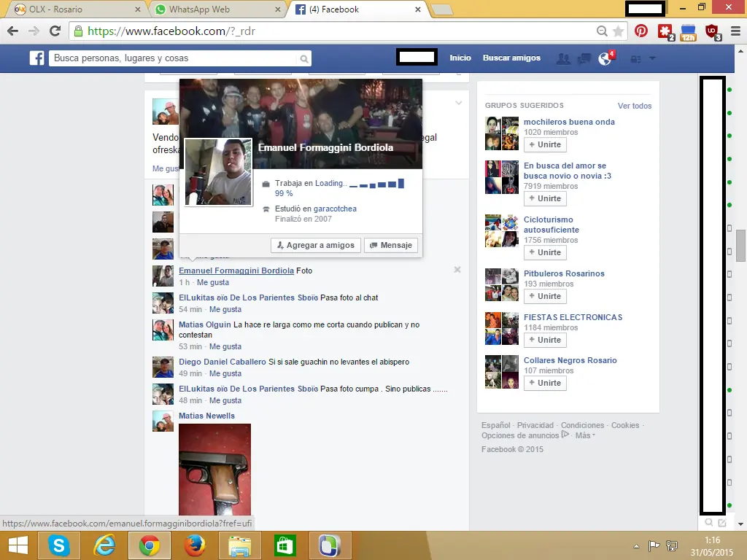Image resolution: width=747 pixels, height=560 pixels.
Task: Open friend requests icon in Facebook header
Action: [x=563, y=58]
